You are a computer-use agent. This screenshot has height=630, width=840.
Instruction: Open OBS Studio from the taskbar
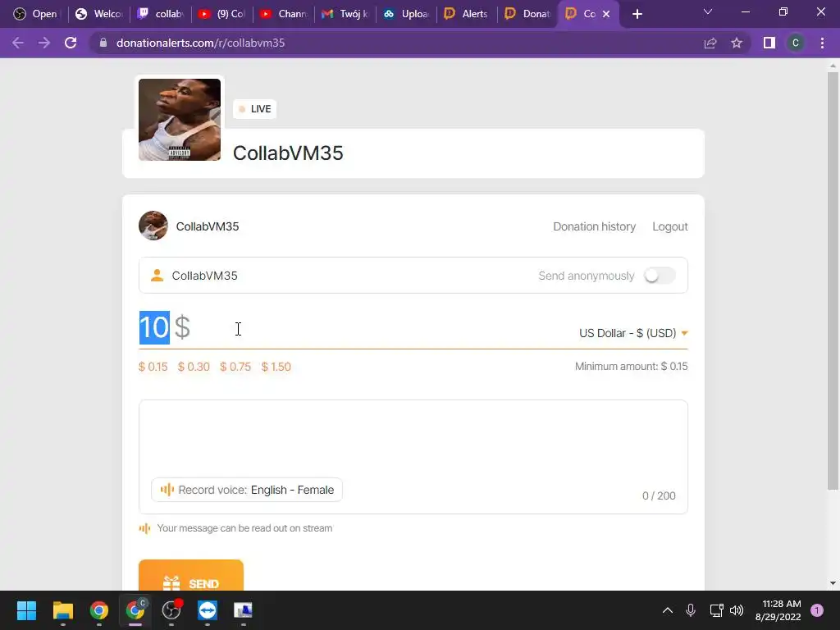point(171,610)
